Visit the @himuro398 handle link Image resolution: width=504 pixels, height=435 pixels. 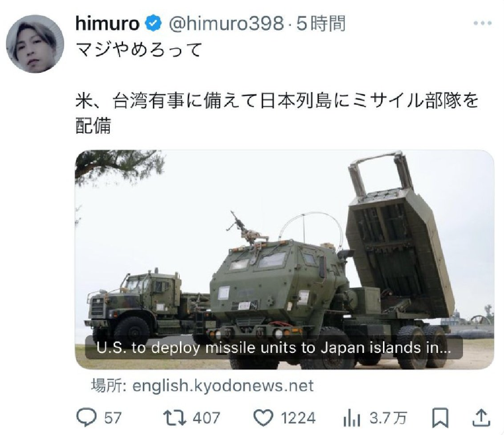(226, 24)
